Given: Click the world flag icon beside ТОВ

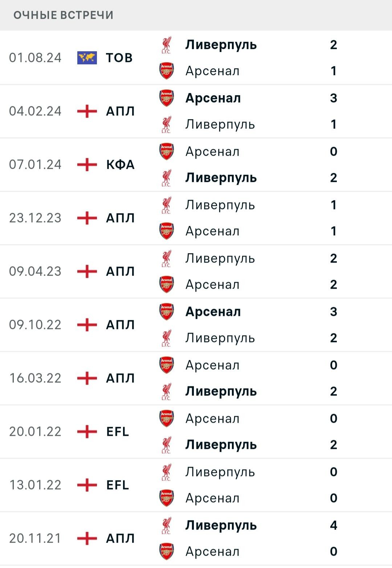Looking at the screenshot, I should (x=87, y=58).
